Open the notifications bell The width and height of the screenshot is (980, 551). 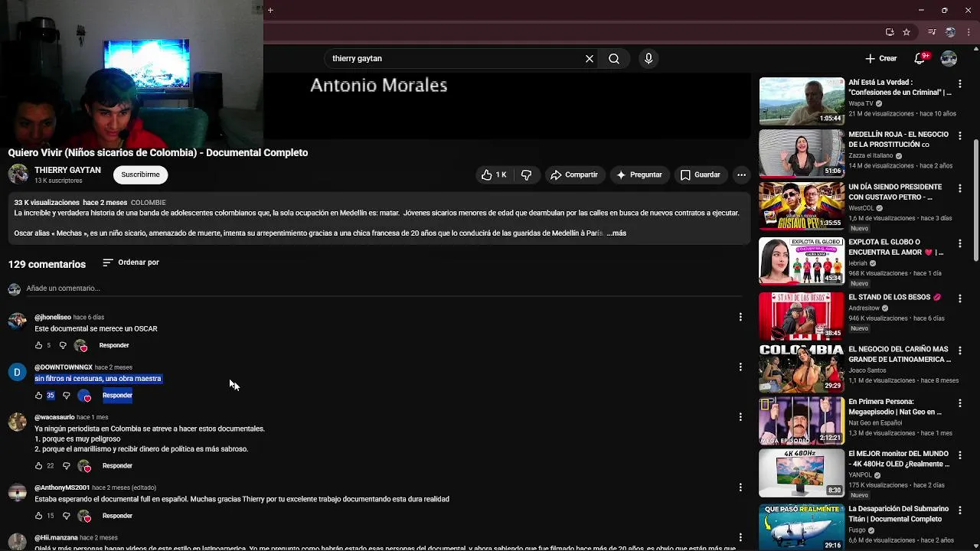920,58
